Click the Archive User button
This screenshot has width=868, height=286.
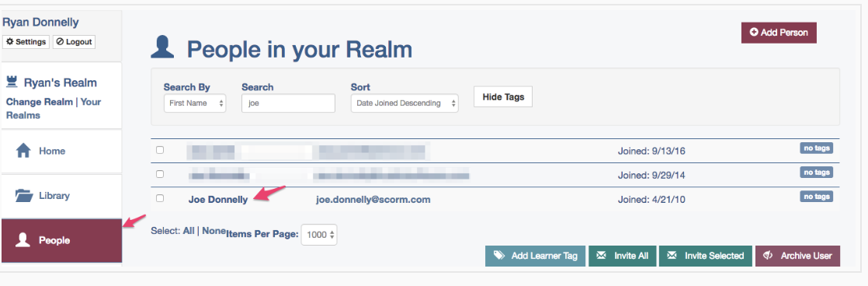pos(797,256)
